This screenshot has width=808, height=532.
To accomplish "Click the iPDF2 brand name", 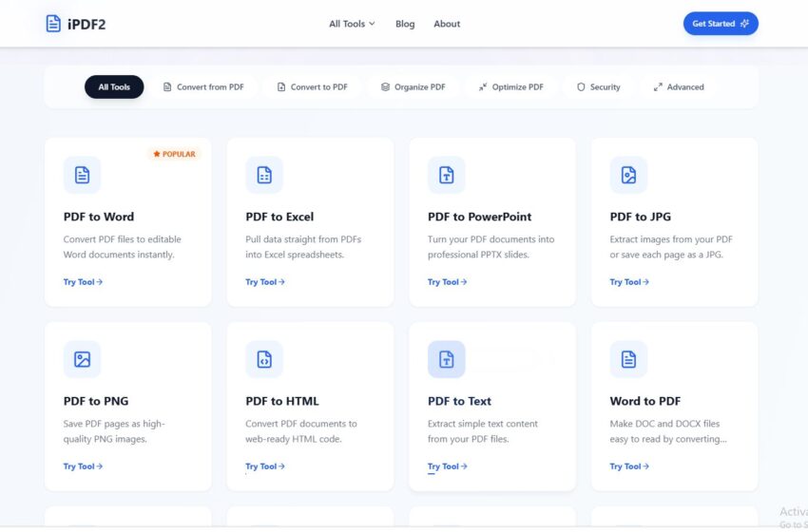I will point(87,24).
